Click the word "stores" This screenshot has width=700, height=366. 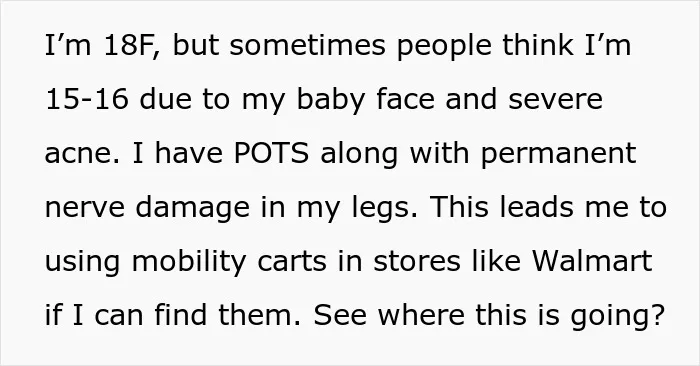(x=417, y=262)
